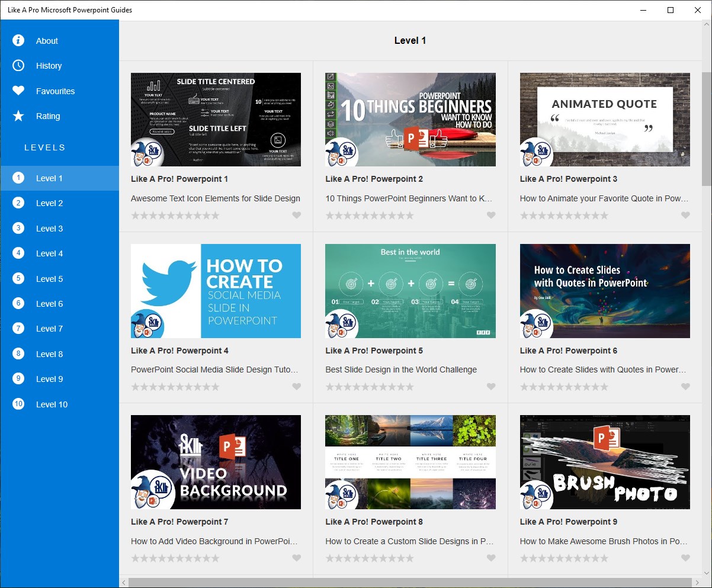712x588 pixels.
Task: Favourite the Powerpoint 9 guide with its heart
Action: pos(685,558)
